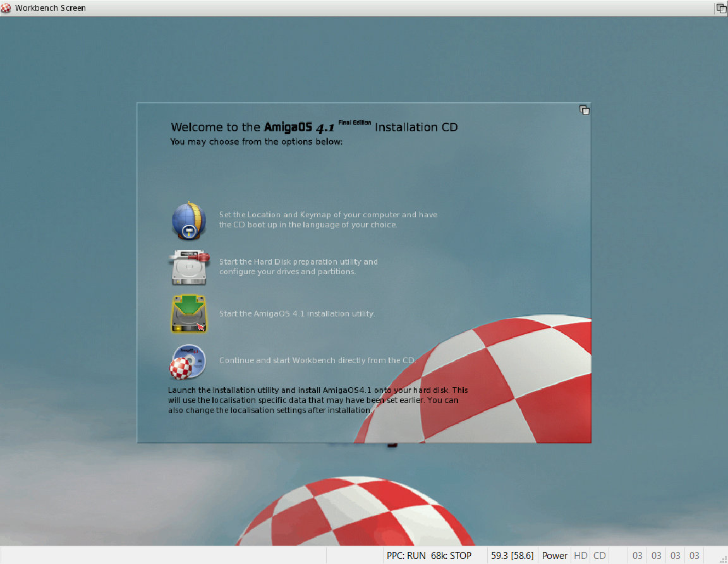Click the globe Location and Keymap icon

pyautogui.click(x=188, y=220)
